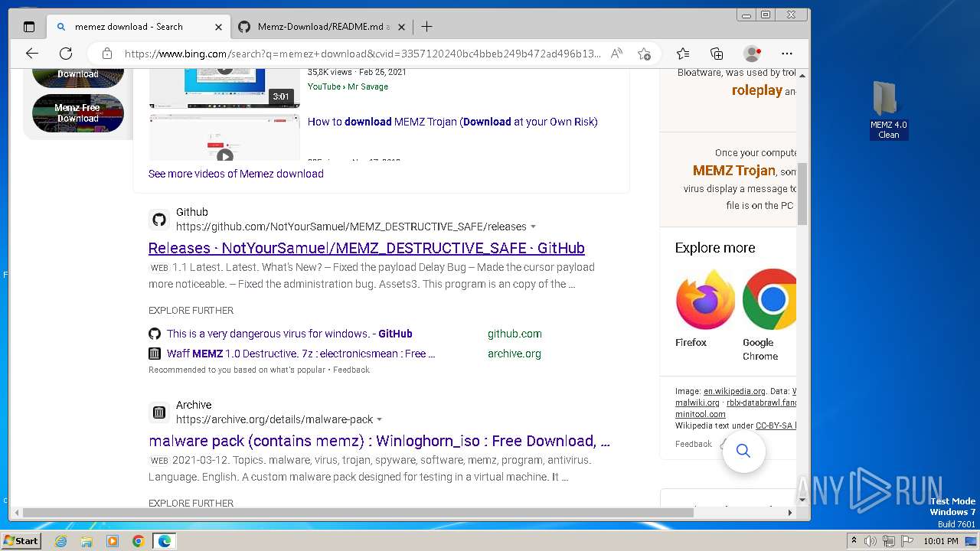Click the scroll-down arrow of vertical scrollbar
The height and width of the screenshot is (551, 980).
(x=802, y=500)
